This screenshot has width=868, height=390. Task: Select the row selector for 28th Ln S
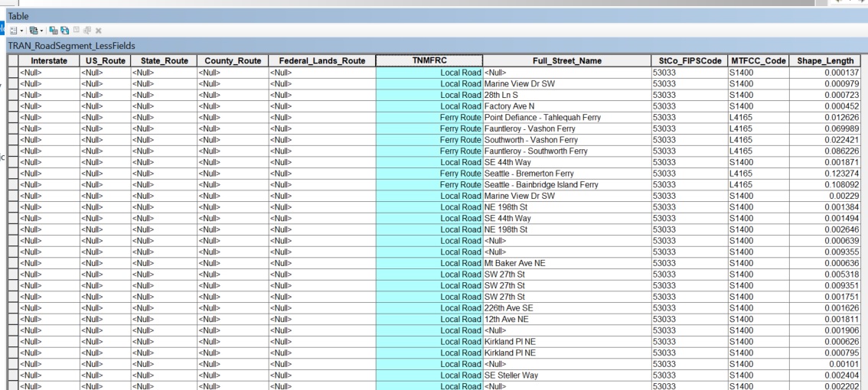tap(13, 95)
